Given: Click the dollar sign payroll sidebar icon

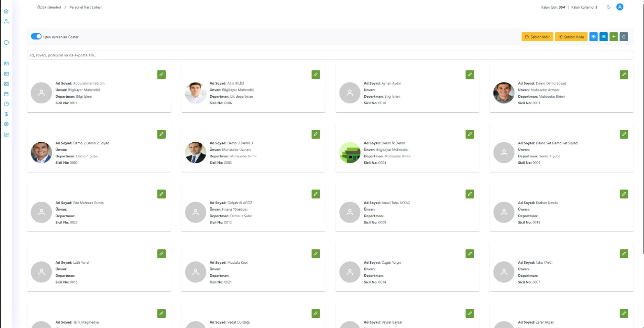Looking at the screenshot, I should click(x=6, y=114).
